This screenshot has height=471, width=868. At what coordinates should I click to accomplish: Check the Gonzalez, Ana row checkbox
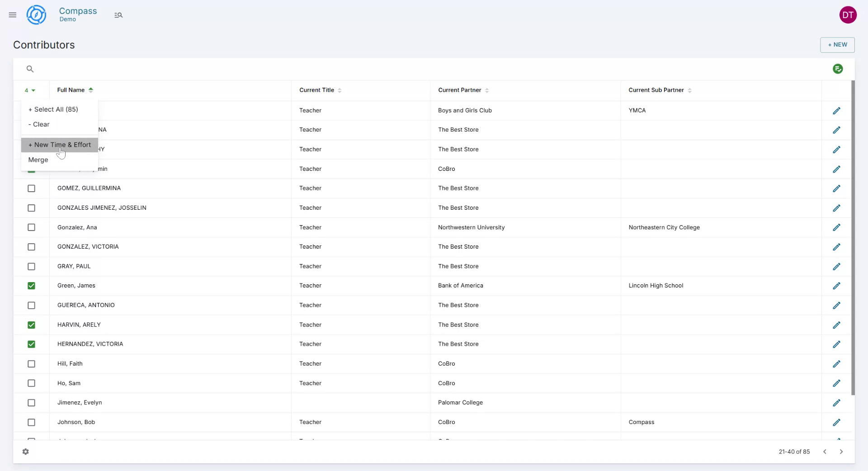[x=31, y=227]
